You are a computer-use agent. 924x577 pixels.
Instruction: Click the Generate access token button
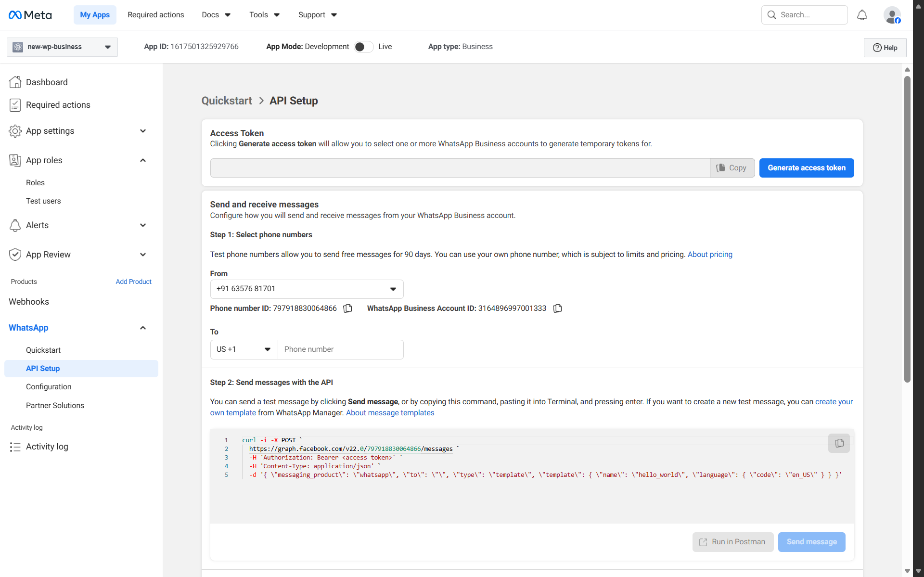pos(807,168)
